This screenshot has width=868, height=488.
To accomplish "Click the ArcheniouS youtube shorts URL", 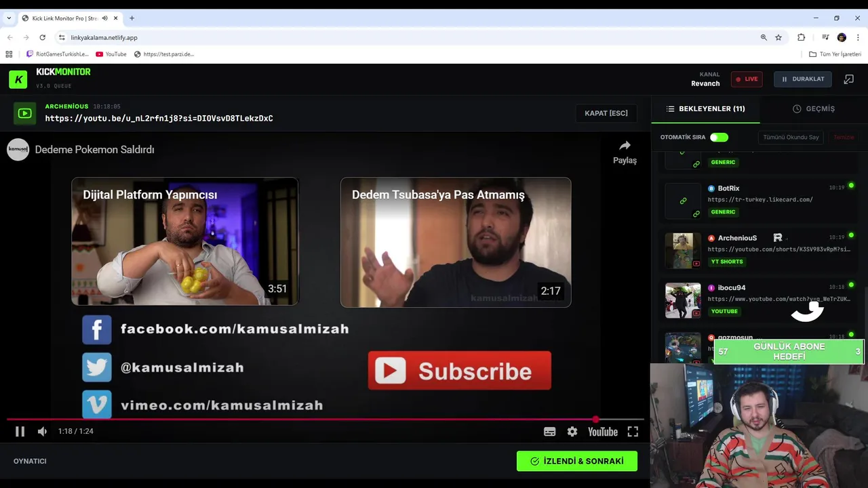I will [x=778, y=249].
